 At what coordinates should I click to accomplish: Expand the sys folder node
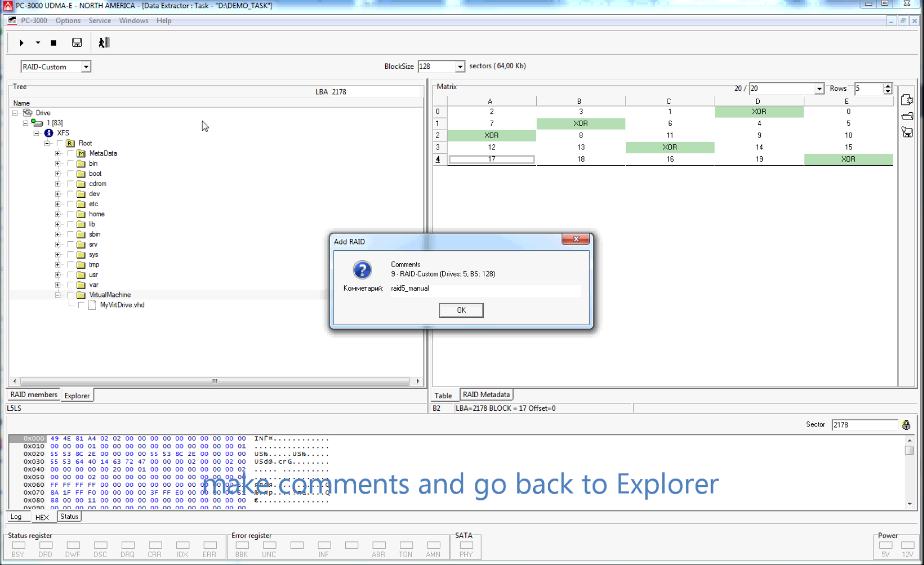pyautogui.click(x=58, y=255)
